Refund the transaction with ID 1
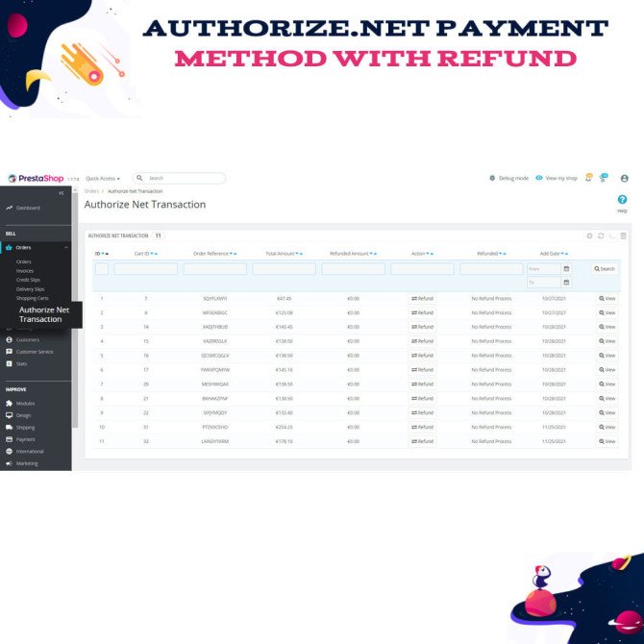 423,299
